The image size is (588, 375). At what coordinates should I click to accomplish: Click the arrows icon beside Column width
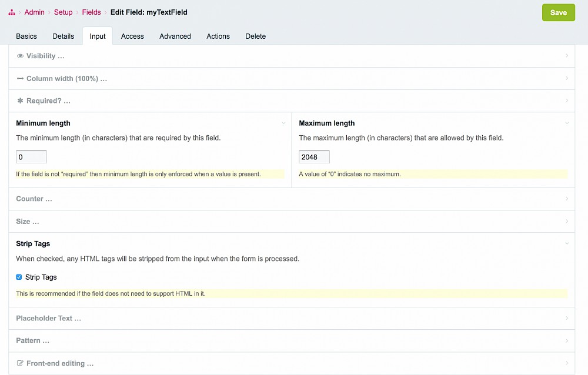pos(20,79)
